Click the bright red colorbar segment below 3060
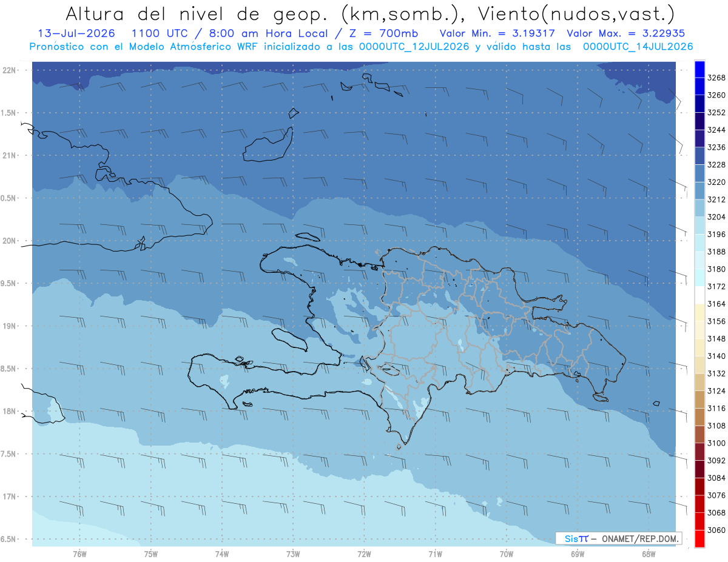Image resolution: width=728 pixels, height=562 pixels. click(x=699, y=538)
